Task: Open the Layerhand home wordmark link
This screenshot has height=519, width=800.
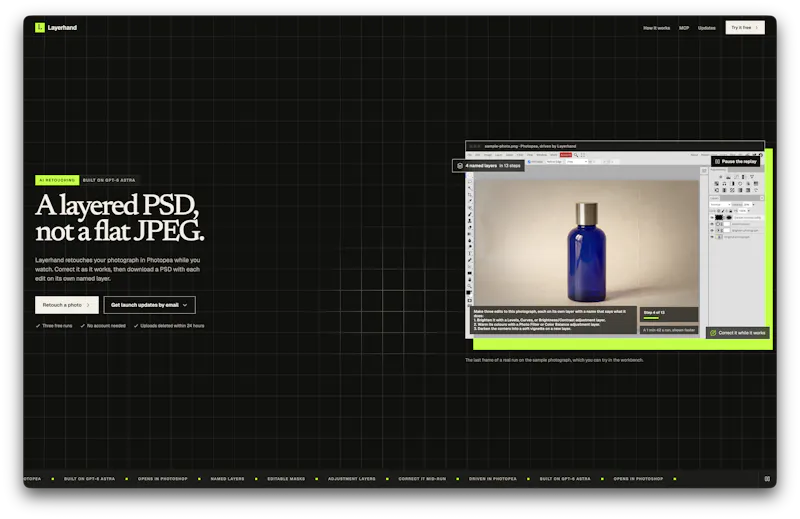Action: [62, 28]
